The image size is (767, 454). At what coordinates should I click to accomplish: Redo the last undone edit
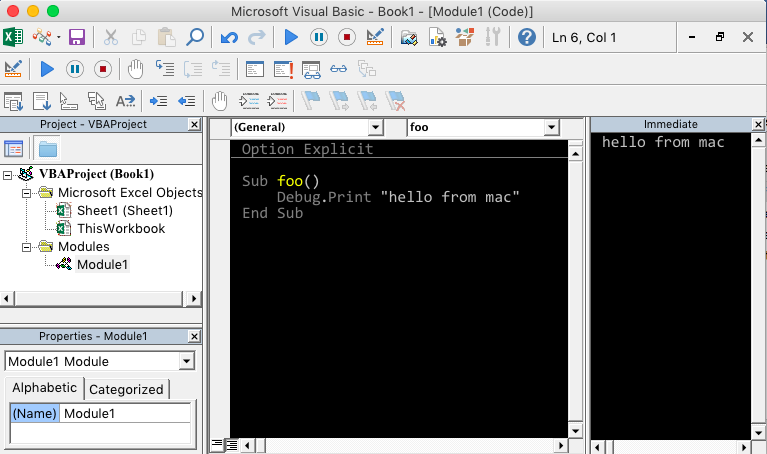pyautogui.click(x=257, y=37)
